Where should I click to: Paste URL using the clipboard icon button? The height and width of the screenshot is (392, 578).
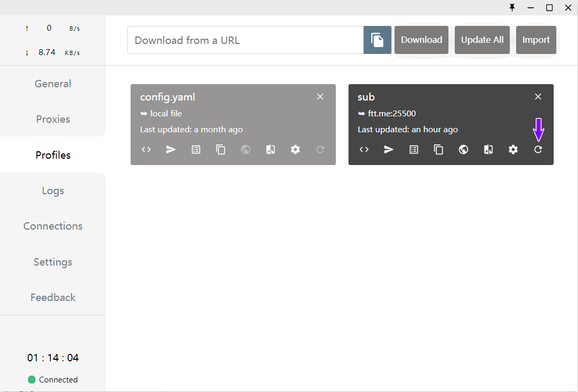point(377,40)
